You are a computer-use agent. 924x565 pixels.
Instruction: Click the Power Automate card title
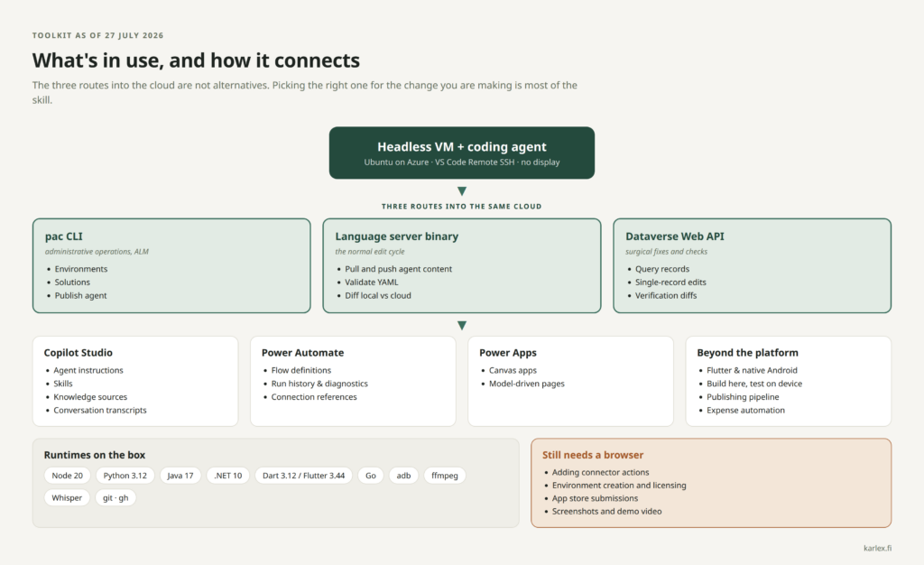click(x=302, y=352)
